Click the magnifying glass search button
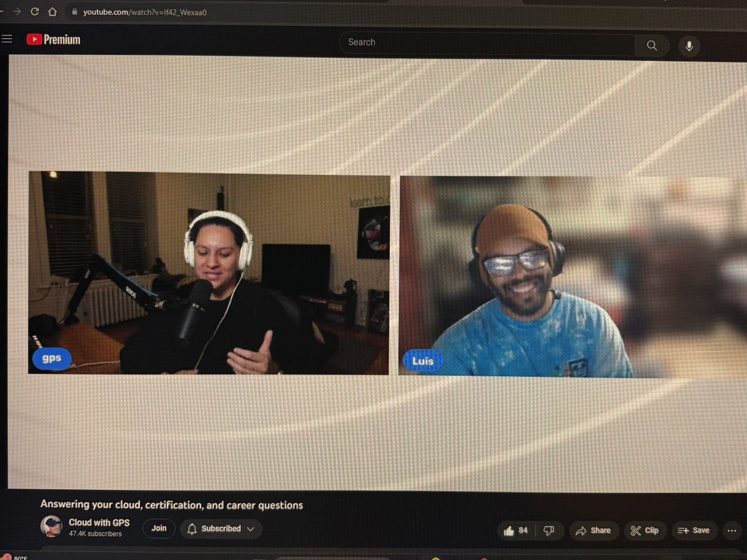 click(652, 45)
